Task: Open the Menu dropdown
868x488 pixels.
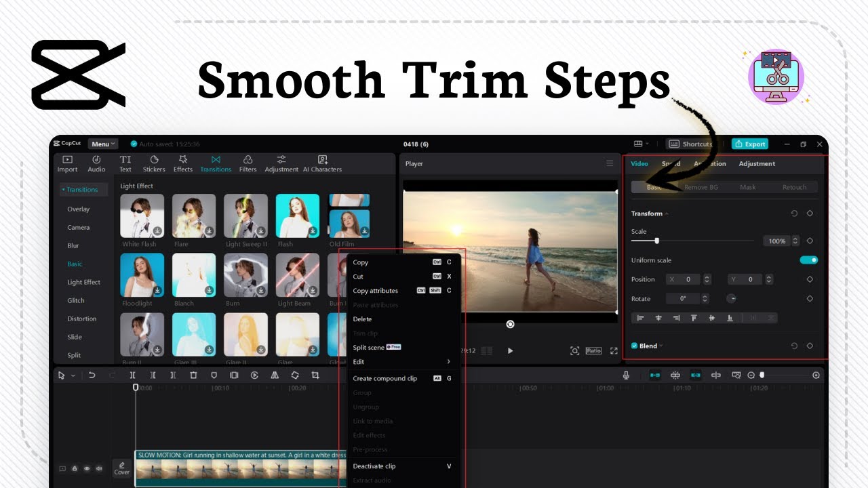Action: [x=103, y=144]
